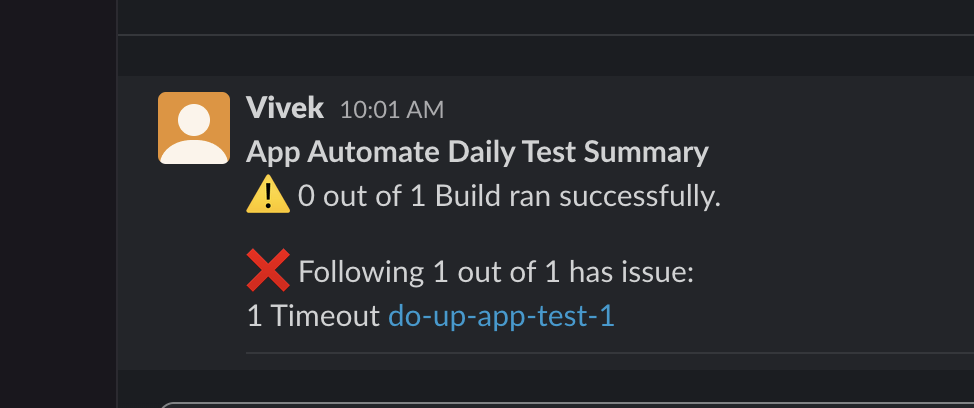
Task: Click the word 'successfully' in the message
Action: tap(640, 196)
